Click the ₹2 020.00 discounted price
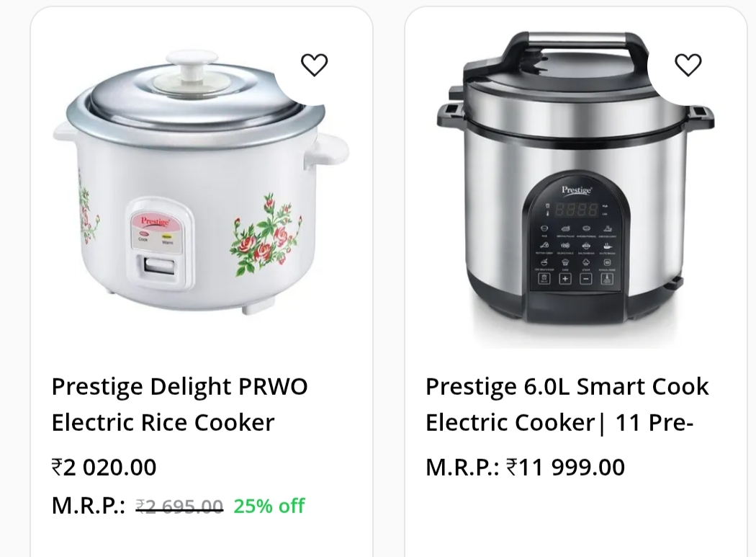The image size is (756, 557). point(104,468)
